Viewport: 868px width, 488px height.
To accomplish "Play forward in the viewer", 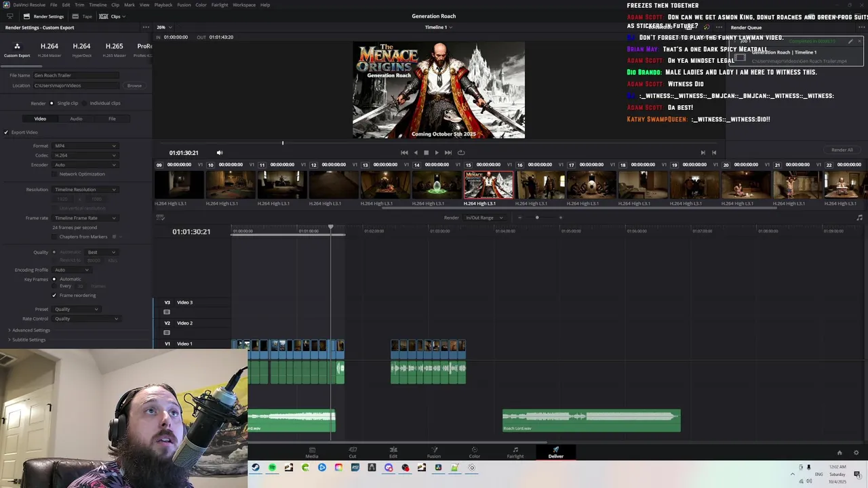I will (x=436, y=152).
